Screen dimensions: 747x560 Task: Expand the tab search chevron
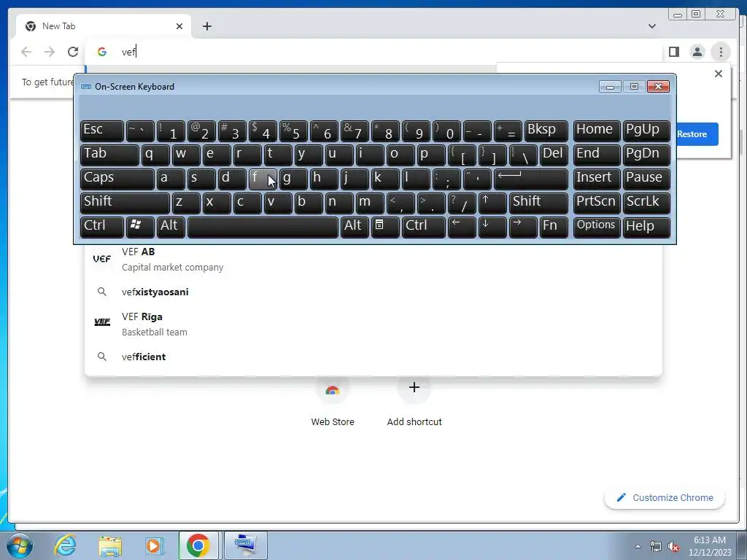(x=652, y=26)
